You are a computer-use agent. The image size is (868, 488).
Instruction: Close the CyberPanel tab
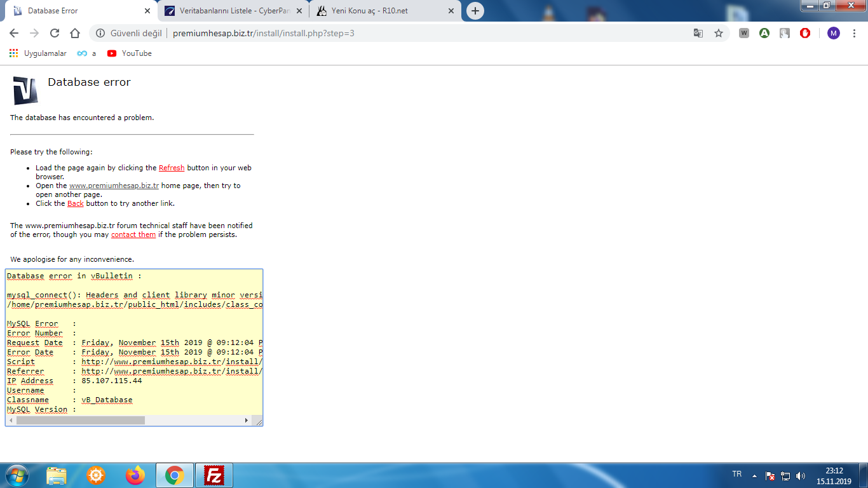coord(299,11)
